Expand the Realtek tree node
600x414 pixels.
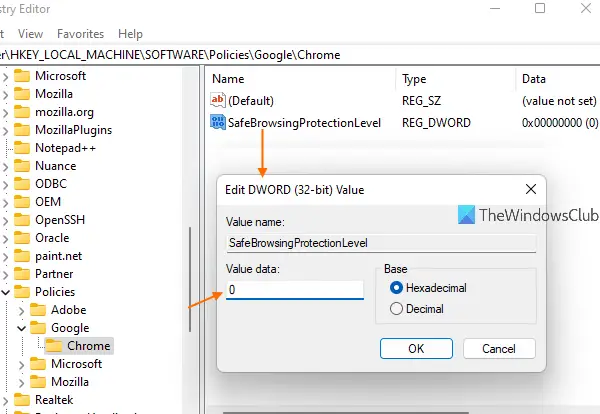pos(5,400)
